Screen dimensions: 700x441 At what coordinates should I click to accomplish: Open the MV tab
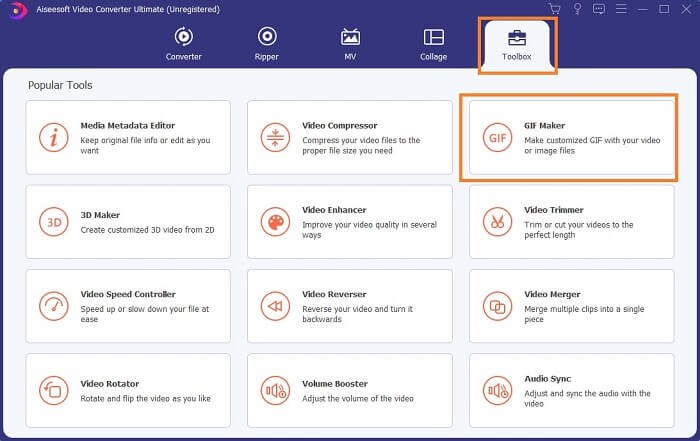(x=350, y=44)
